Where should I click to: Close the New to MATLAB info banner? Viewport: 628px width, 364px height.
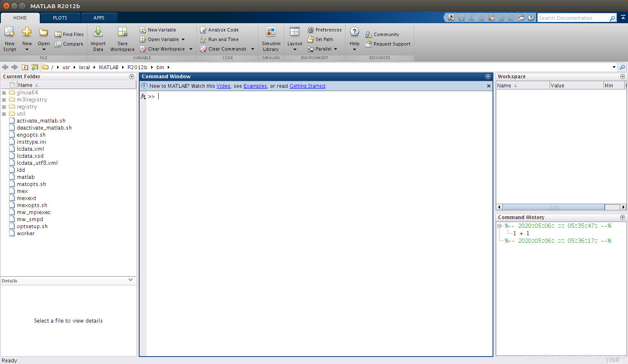489,86
